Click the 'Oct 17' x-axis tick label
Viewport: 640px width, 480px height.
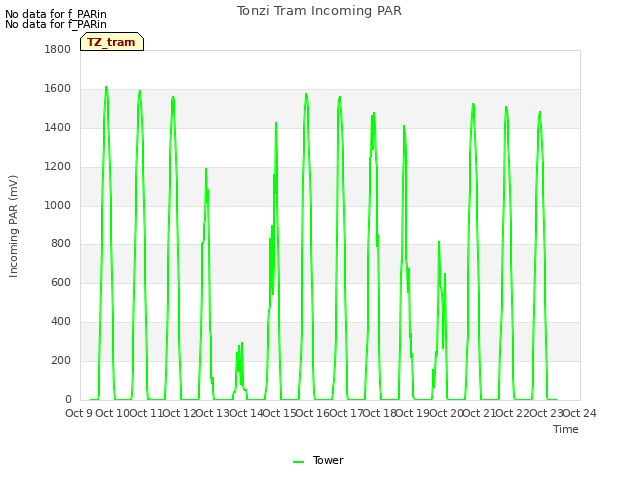click(347, 413)
